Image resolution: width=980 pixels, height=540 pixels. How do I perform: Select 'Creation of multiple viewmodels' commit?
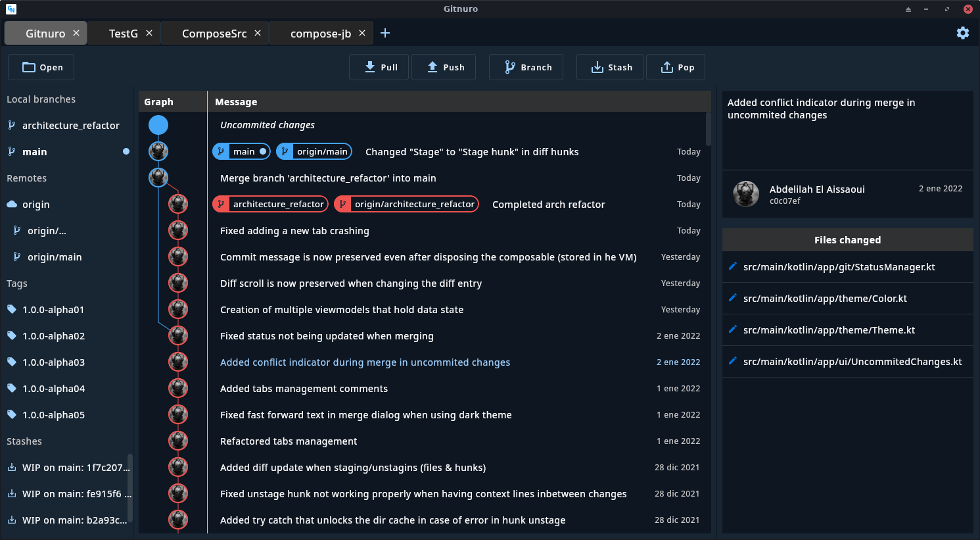point(425,310)
